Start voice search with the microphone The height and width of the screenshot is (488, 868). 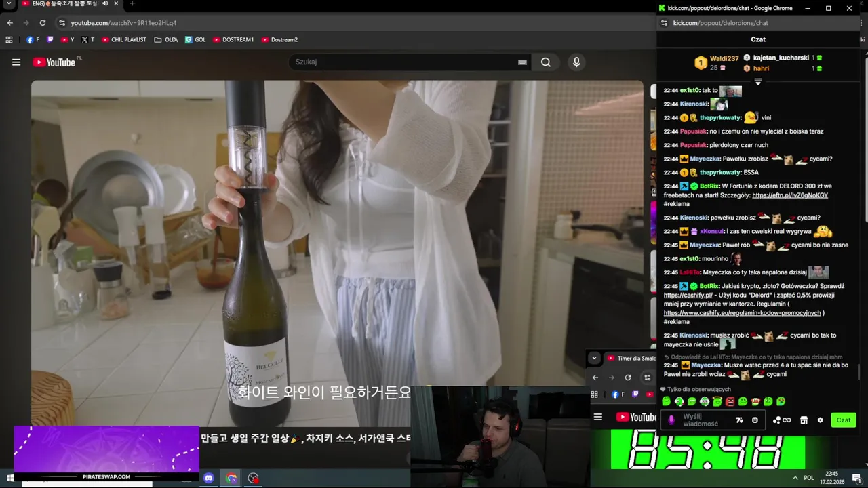576,62
